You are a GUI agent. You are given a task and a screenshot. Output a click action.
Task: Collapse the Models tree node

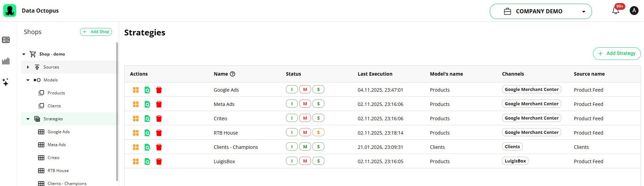click(x=28, y=80)
